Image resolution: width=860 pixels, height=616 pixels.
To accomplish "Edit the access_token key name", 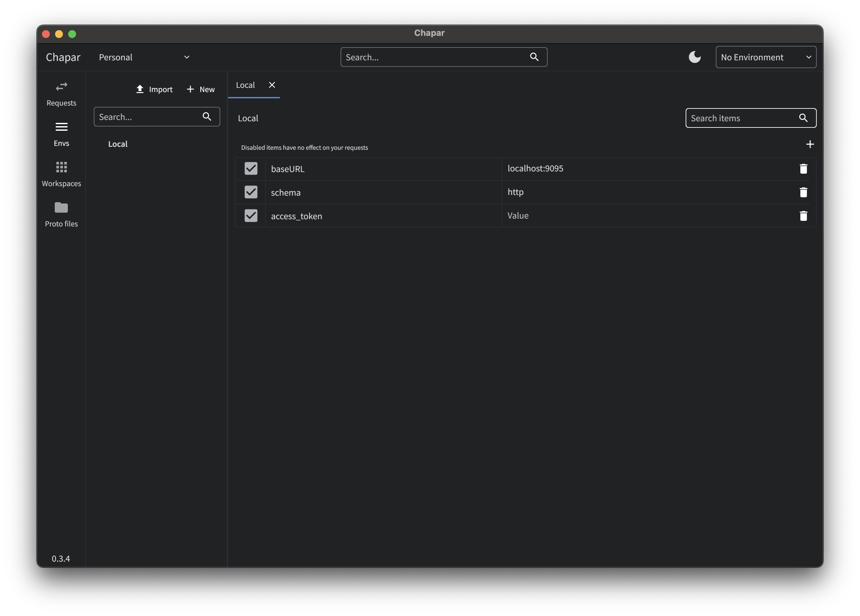I will [383, 216].
